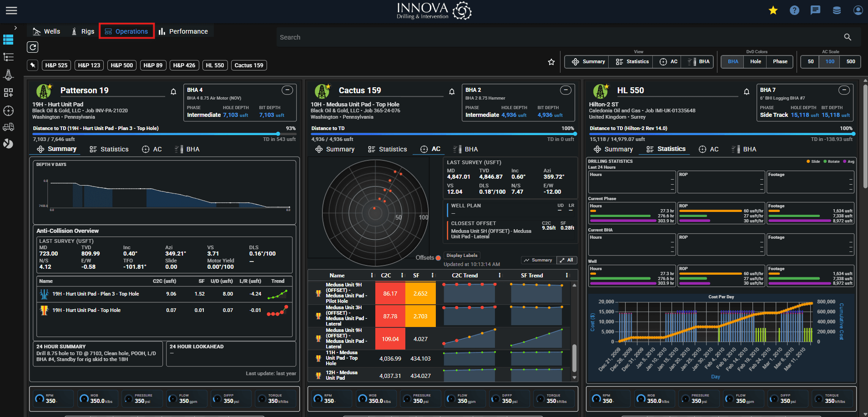Set AC Scale to 50

pos(811,61)
